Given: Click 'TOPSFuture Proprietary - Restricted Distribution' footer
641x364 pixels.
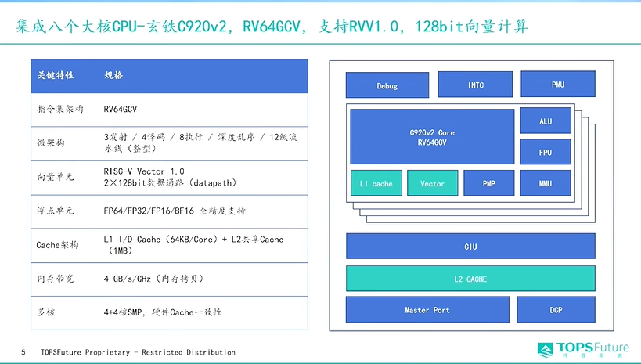Looking at the screenshot, I should coord(139,352).
